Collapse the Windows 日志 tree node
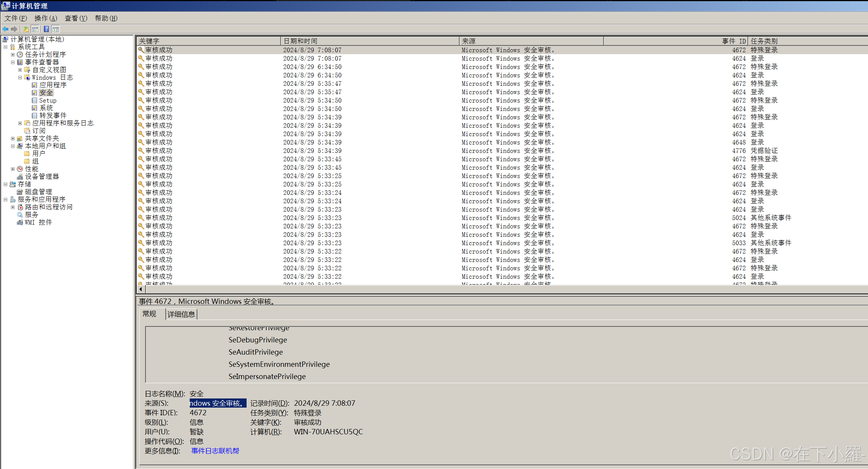This screenshot has width=868, height=469. [x=20, y=77]
